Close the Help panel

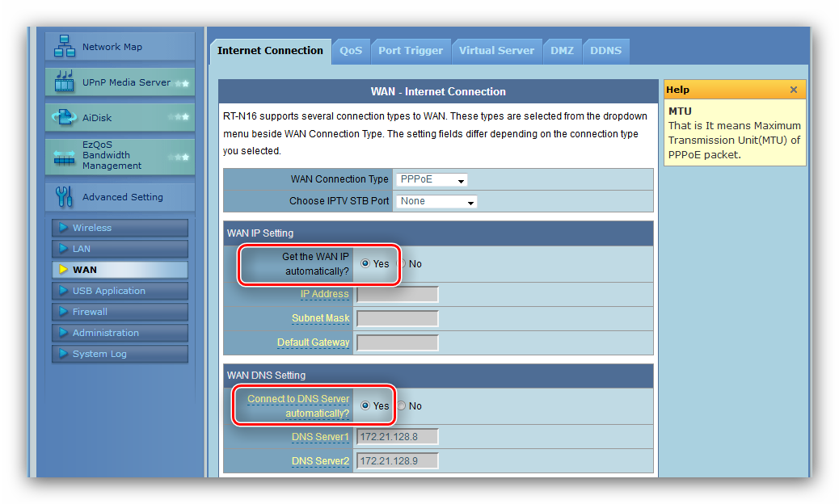(x=793, y=90)
